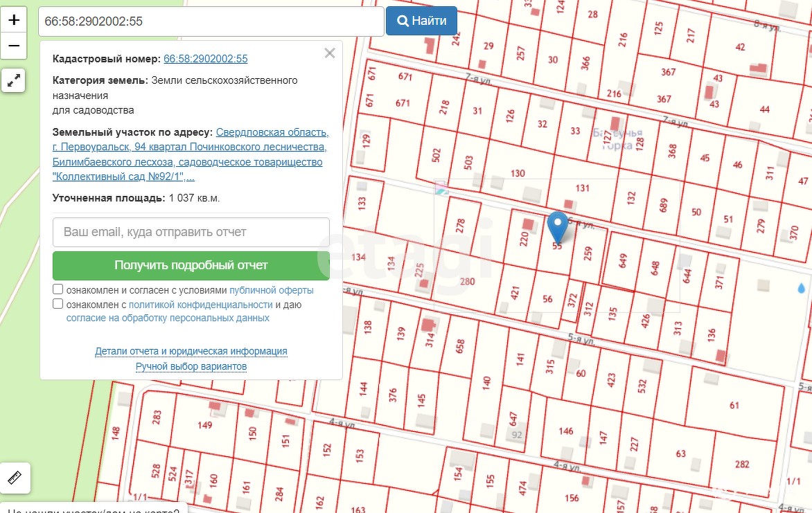Open the Свердловская область address link
This screenshot has width=812, height=513.
pos(272,132)
